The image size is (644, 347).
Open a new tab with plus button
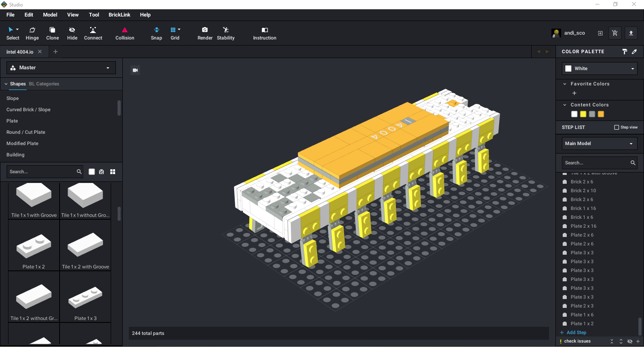click(56, 52)
